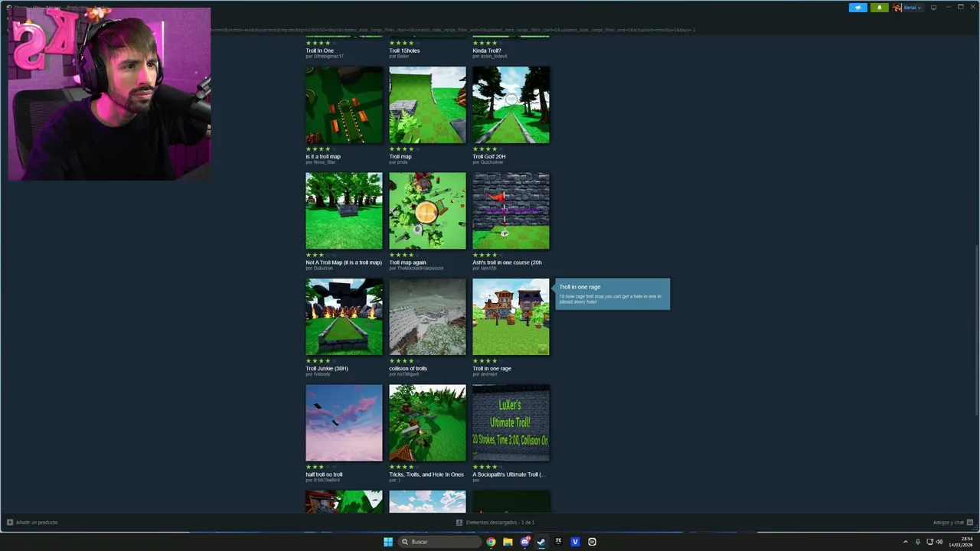Expand the Kenai account dropdown
This screenshot has height=551, width=980.
[913, 8]
